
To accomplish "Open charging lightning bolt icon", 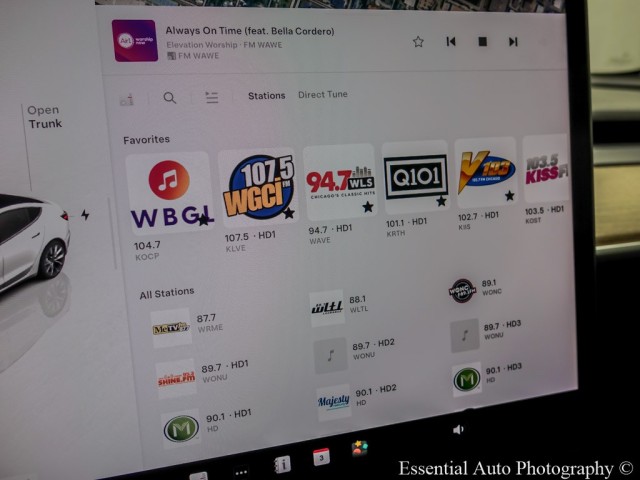I will [85, 215].
